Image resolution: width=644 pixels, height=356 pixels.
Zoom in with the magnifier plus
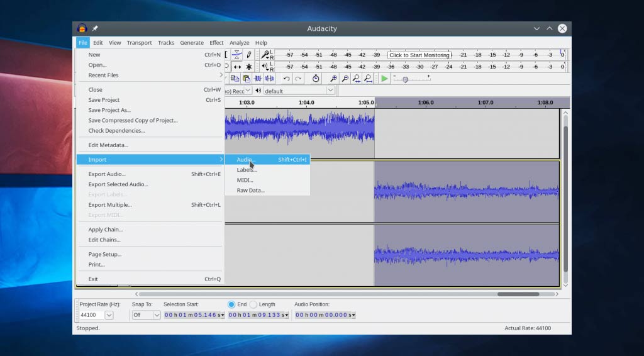(333, 79)
